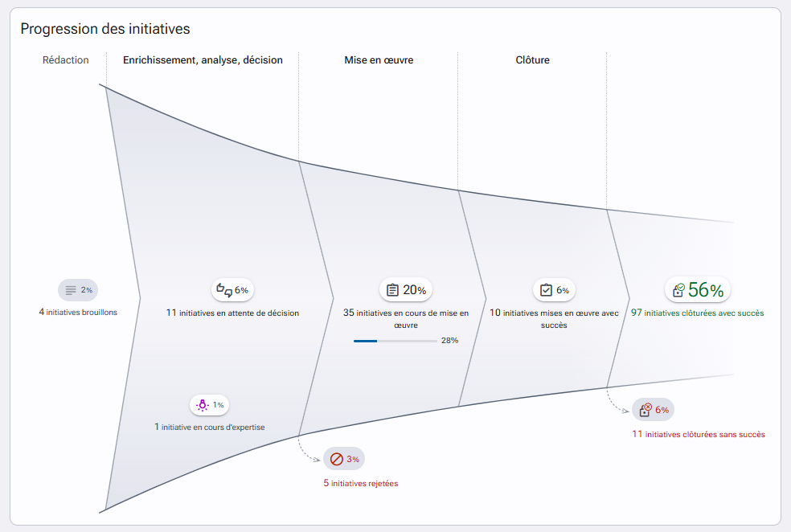The height and width of the screenshot is (532, 791).
Task: Click the 28% implementation progress bar
Action: click(x=395, y=341)
